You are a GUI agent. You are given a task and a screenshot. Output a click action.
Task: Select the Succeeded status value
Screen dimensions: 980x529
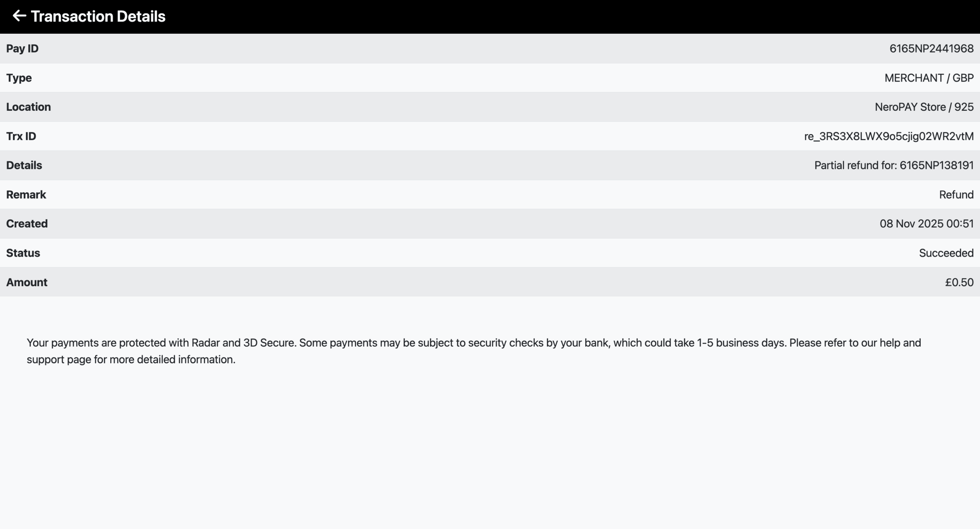coord(946,253)
